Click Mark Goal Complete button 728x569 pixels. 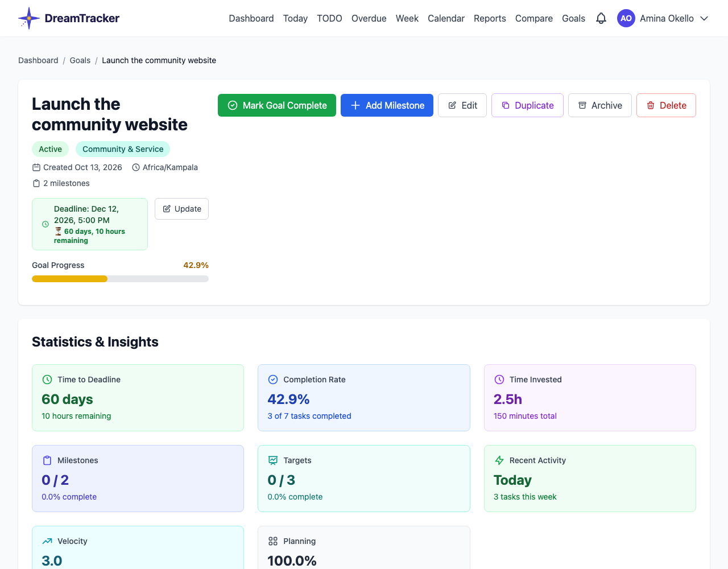[277, 105]
